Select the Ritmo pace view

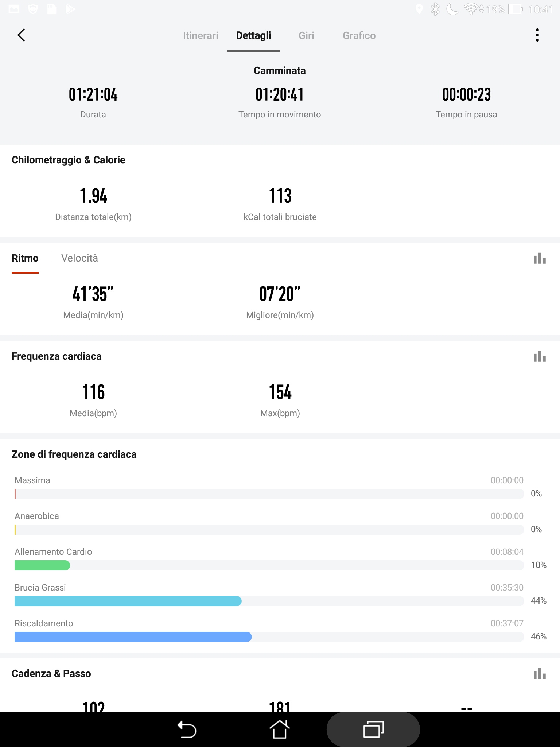pyautogui.click(x=25, y=258)
